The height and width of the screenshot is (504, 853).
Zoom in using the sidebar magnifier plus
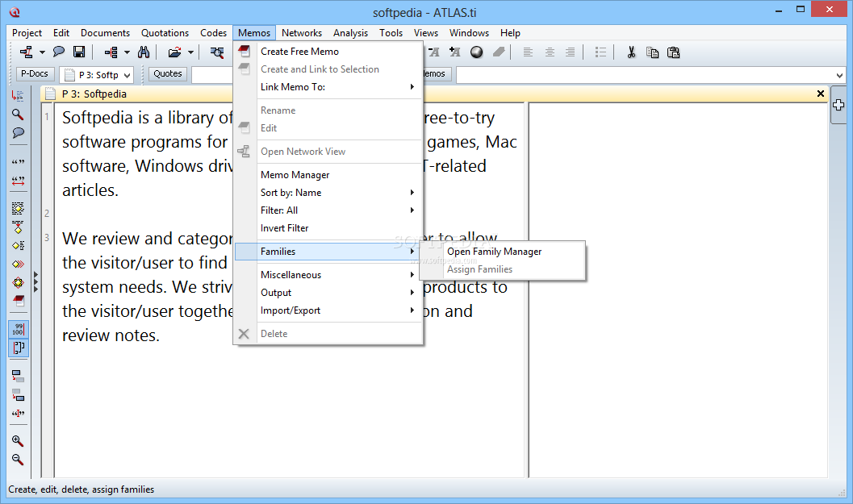tap(18, 441)
